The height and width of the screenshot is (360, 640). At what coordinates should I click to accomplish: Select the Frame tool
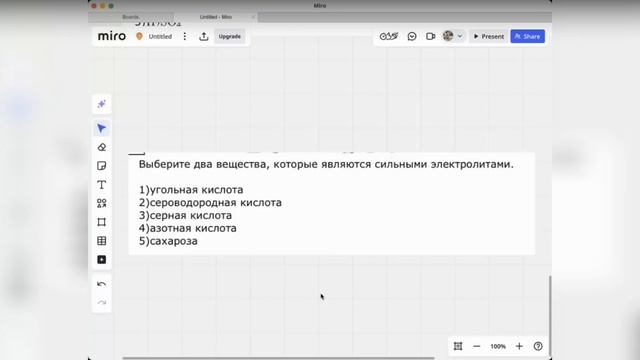click(102, 222)
